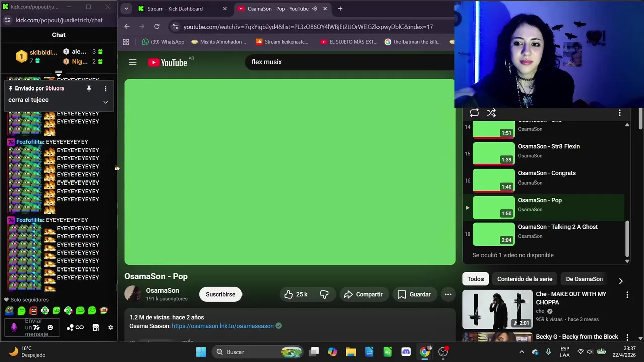Show hidden system tray icons
The image size is (644, 362).
(522, 352)
